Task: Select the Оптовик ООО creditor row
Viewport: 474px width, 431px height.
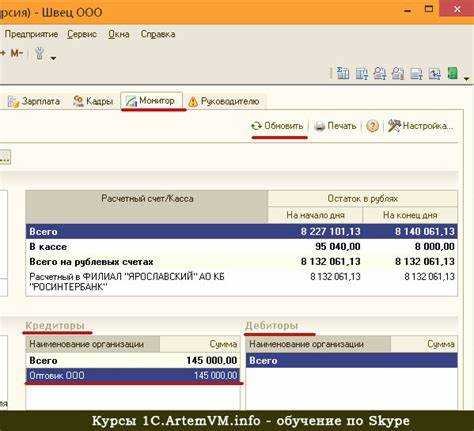Action: [133, 375]
